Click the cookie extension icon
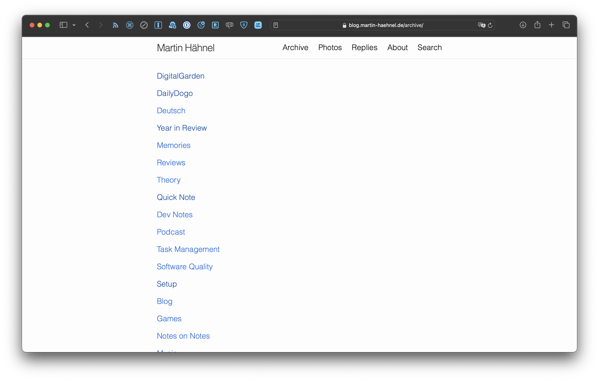Viewport: 599px width, 381px height. pos(201,25)
